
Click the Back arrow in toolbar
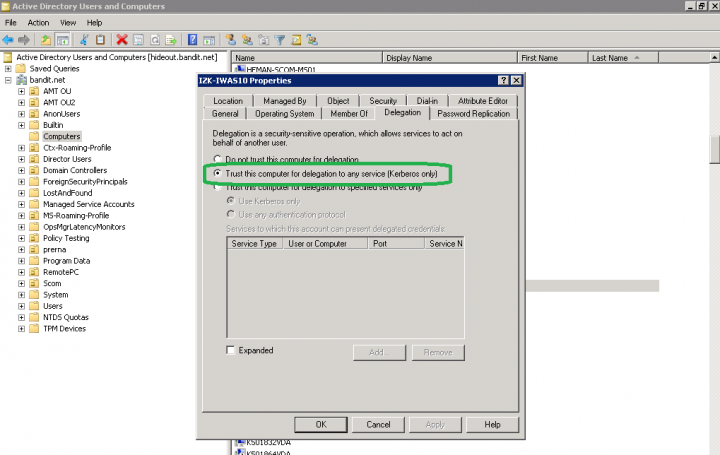tap(8, 40)
